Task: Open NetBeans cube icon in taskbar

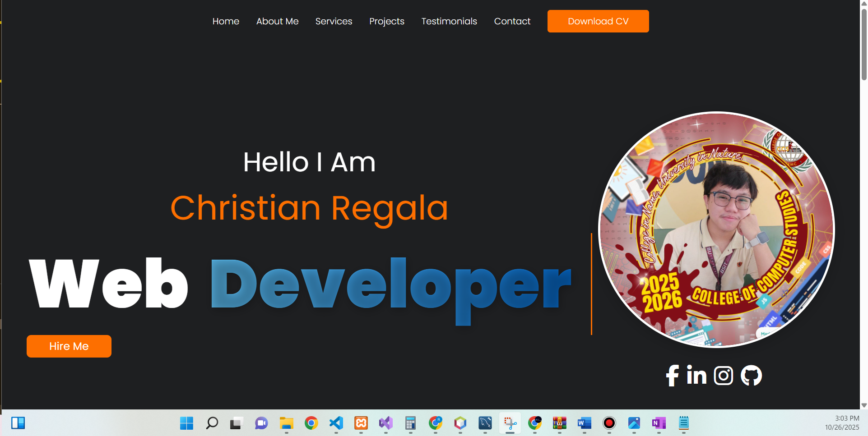Action: [x=460, y=423]
